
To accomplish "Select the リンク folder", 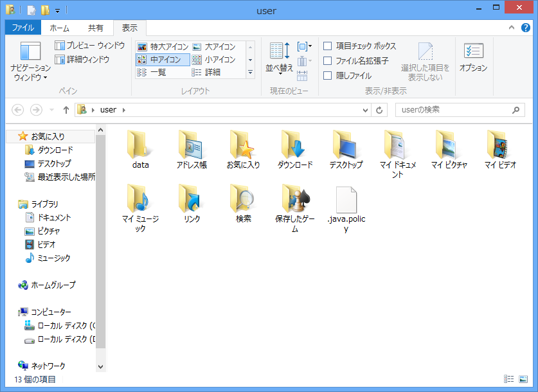I will 192,203.
